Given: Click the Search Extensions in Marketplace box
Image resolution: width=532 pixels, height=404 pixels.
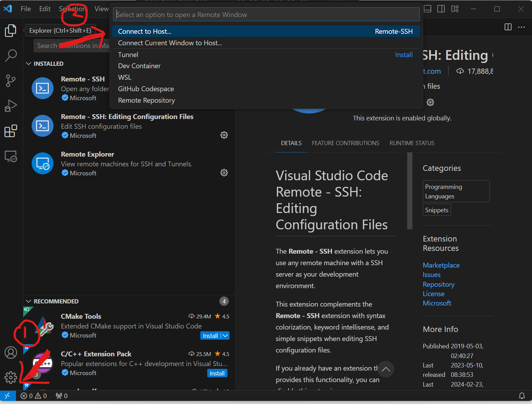Looking at the screenshot, I should [x=72, y=46].
